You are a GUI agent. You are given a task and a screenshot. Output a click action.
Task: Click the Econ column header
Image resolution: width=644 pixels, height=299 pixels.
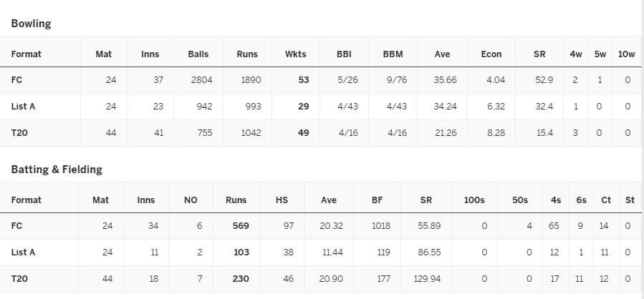coord(491,54)
